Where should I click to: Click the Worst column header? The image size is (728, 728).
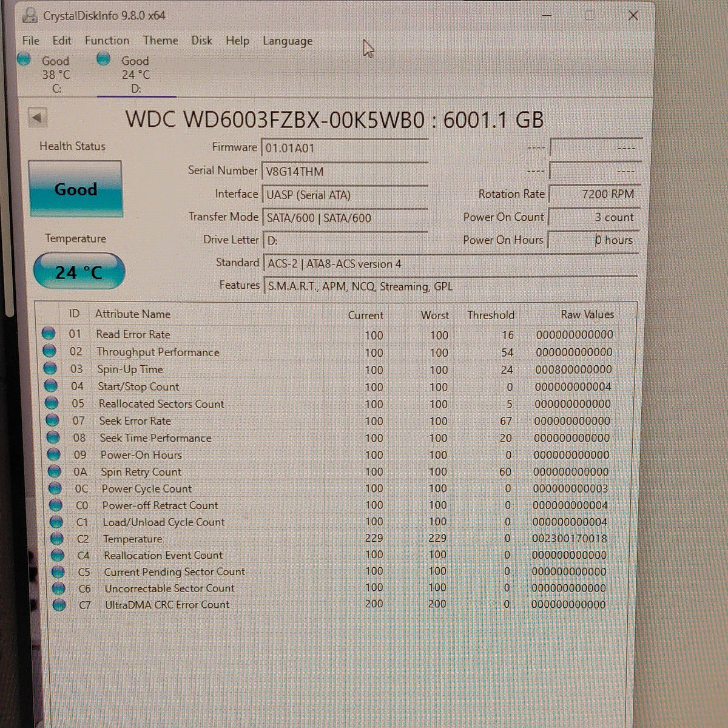(434, 315)
